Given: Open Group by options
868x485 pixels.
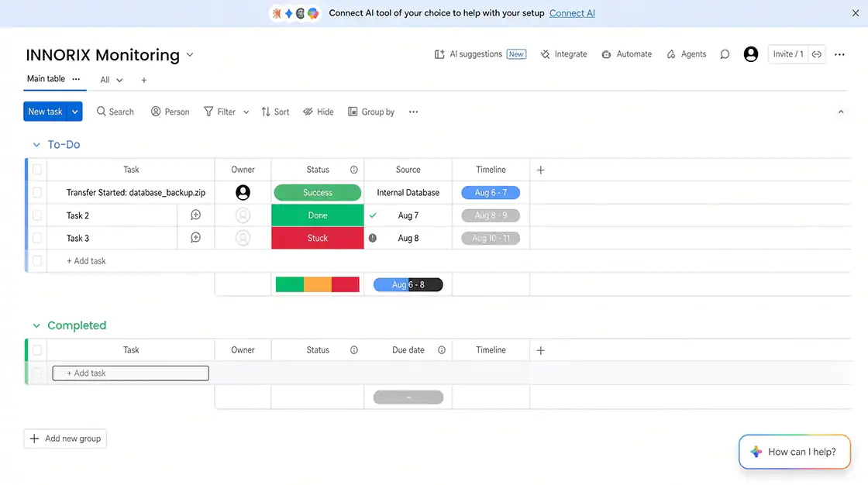Looking at the screenshot, I should [x=371, y=112].
